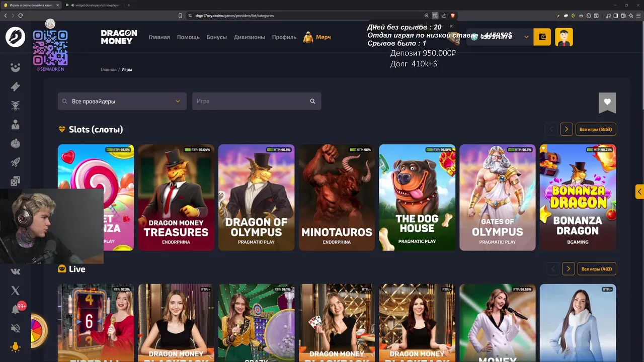
Task: Open the Dragon Money Treasures slot
Action: [x=176, y=198]
